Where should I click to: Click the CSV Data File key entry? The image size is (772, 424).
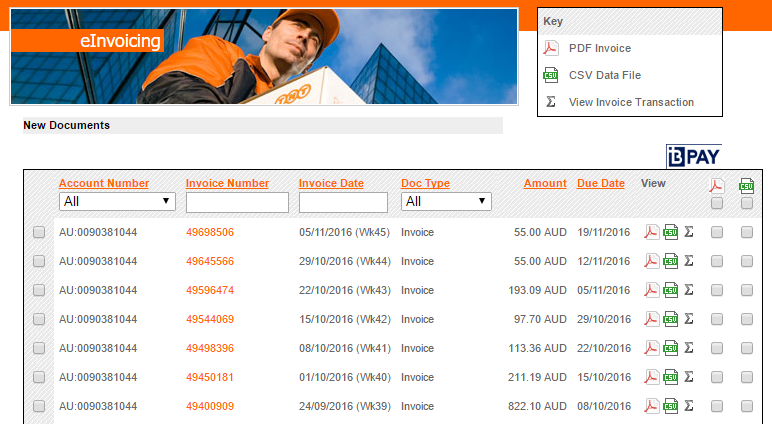(605, 75)
